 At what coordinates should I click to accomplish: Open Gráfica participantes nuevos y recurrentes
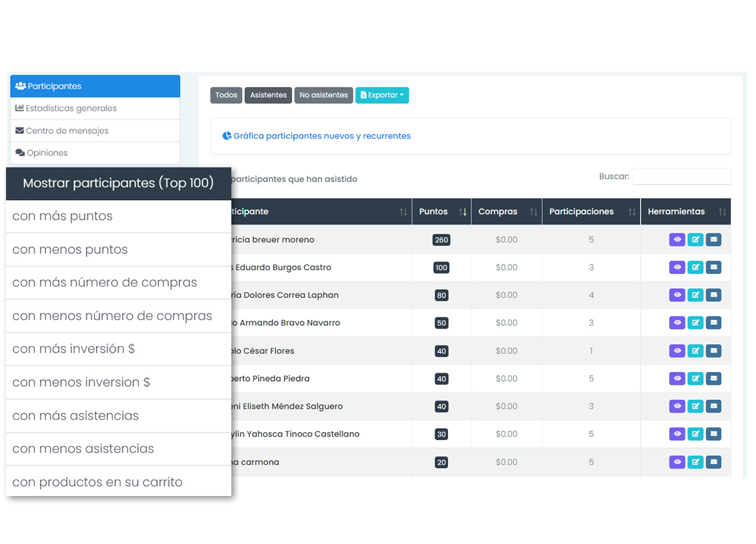coord(321,136)
